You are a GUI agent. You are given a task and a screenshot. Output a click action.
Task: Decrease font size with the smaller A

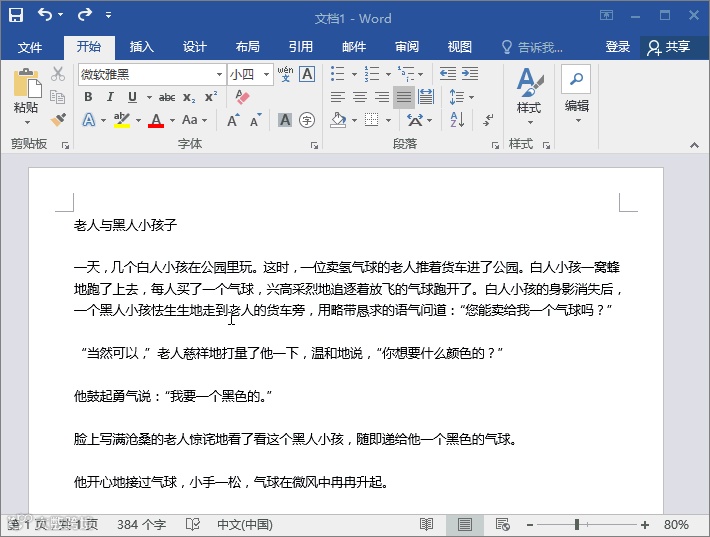point(255,120)
